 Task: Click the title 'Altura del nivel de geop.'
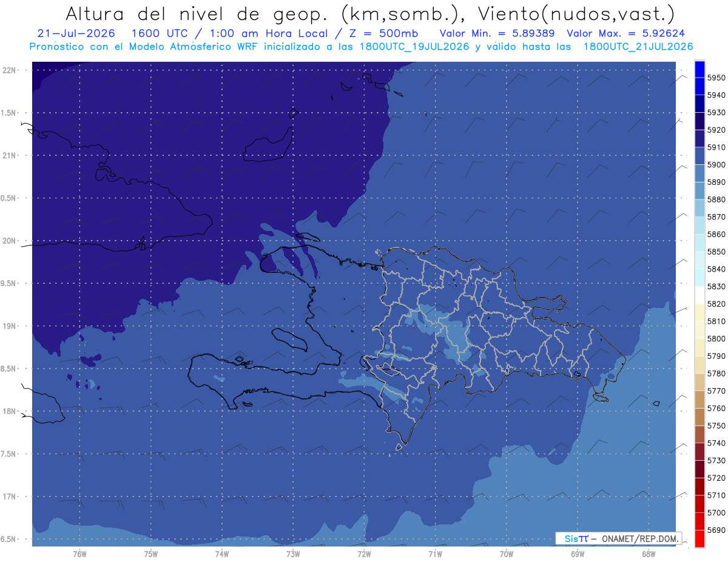pos(198,13)
